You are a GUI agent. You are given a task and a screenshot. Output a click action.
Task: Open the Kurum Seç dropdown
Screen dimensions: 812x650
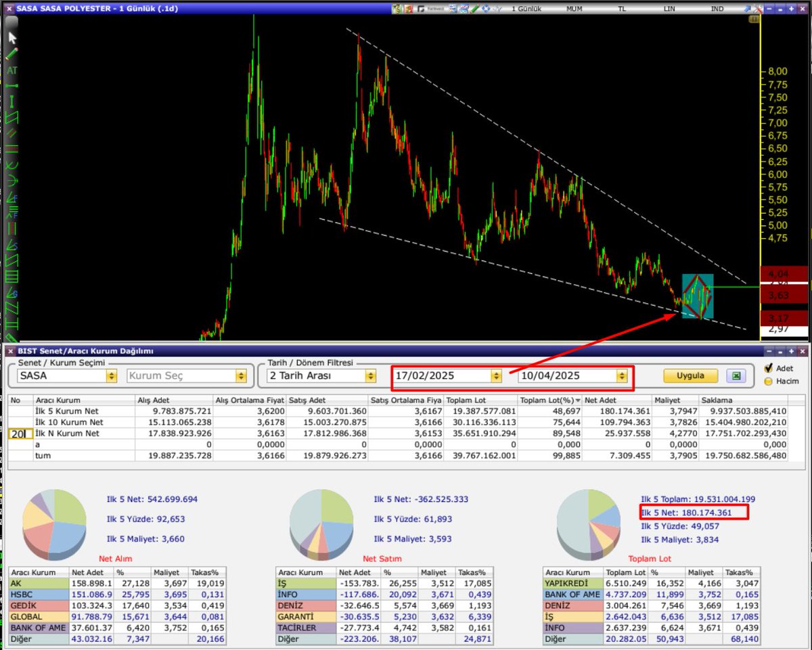[241, 375]
